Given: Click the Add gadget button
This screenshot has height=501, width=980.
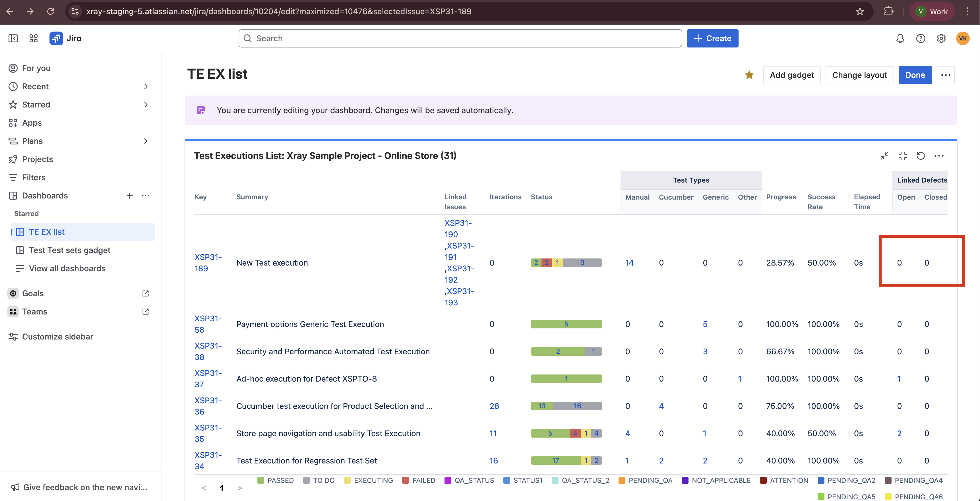Looking at the screenshot, I should pyautogui.click(x=791, y=75).
